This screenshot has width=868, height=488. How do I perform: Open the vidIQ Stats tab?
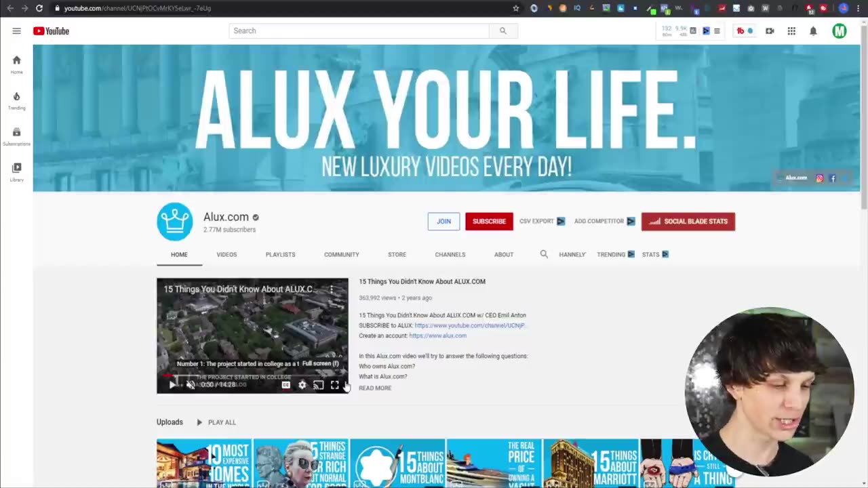pyautogui.click(x=655, y=254)
